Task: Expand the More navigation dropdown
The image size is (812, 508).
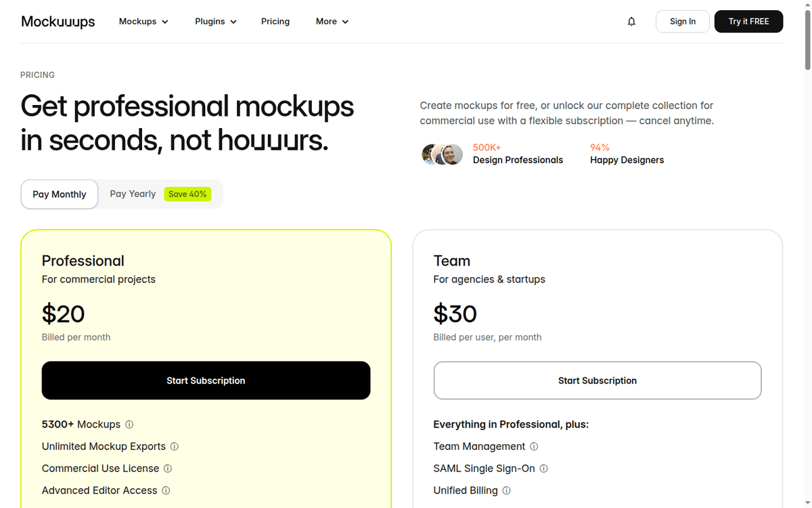Action: pyautogui.click(x=332, y=22)
